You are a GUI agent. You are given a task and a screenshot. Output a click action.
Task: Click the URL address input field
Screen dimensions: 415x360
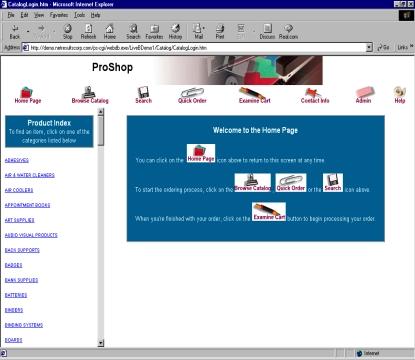click(x=197, y=48)
